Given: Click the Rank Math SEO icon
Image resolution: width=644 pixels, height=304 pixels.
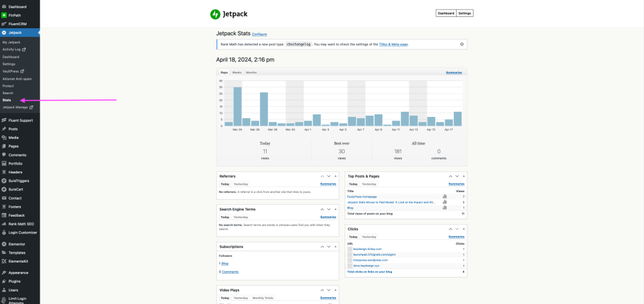Looking at the screenshot, I should click(4, 224).
